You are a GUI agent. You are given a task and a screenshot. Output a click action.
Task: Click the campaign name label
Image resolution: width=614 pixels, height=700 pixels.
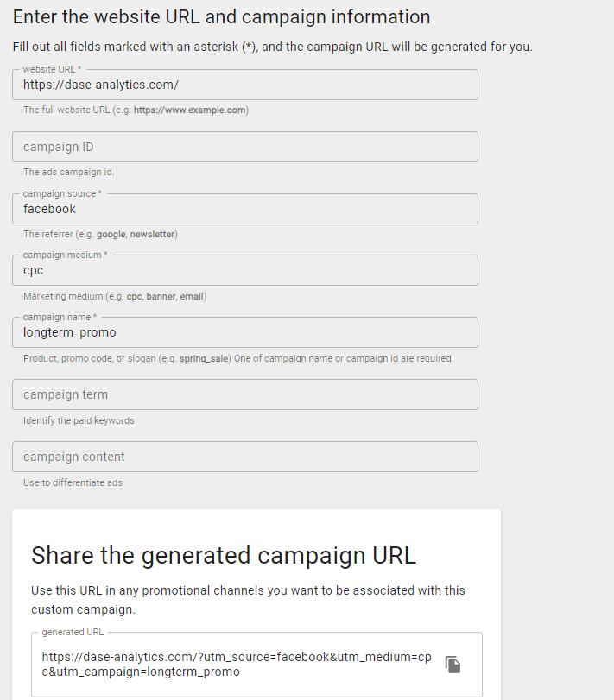coord(60,317)
